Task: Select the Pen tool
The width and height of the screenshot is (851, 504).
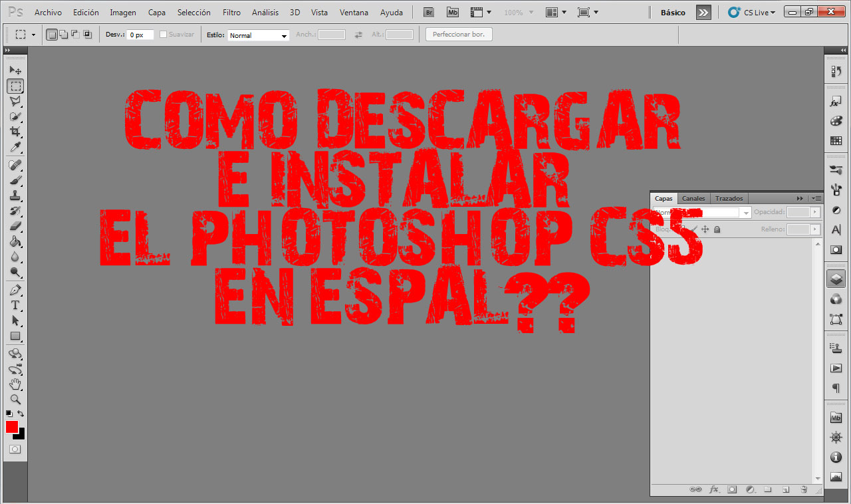Action: click(15, 290)
